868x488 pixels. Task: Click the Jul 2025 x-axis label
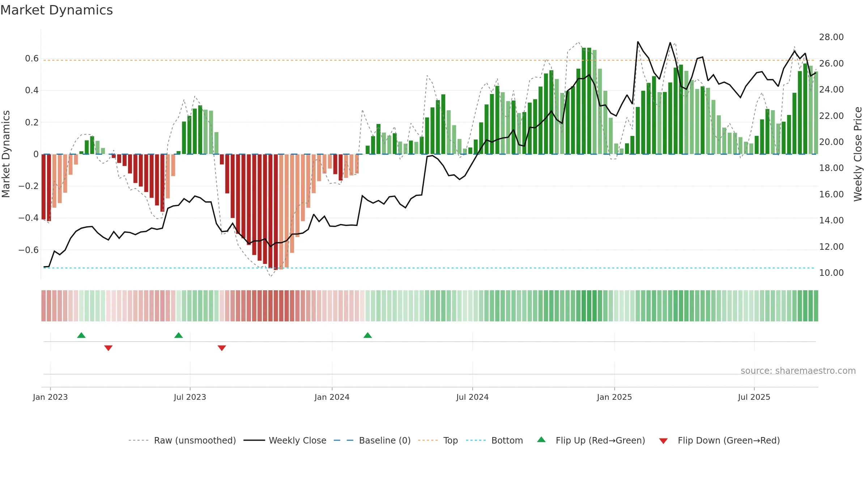(x=754, y=397)
